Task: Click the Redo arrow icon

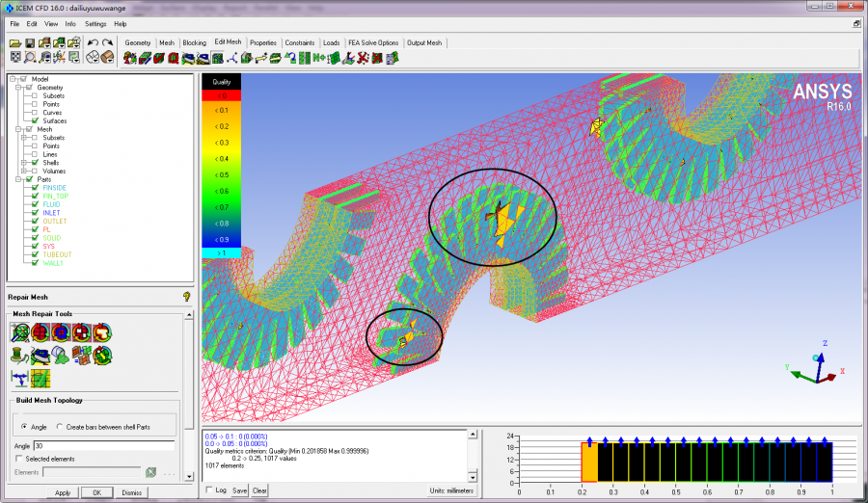Action: (107, 42)
